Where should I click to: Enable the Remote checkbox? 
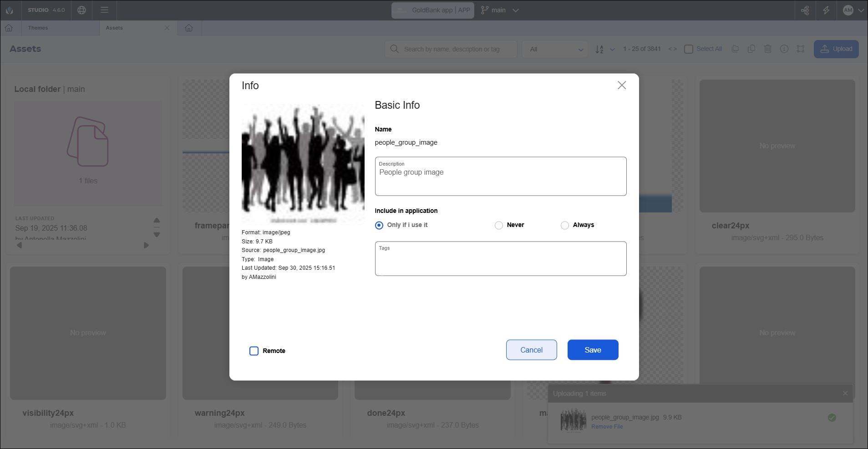254,351
